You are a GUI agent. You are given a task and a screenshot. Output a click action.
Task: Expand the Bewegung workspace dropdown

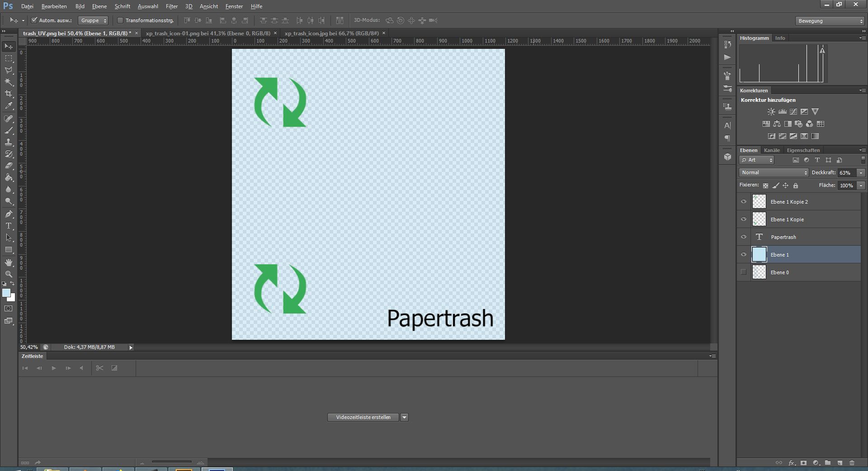tap(830, 21)
